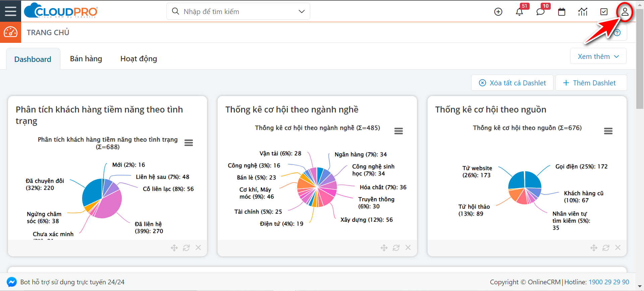Click the Vận tải (6%): 28 label
Screen dimensions: 644x291
point(280,153)
